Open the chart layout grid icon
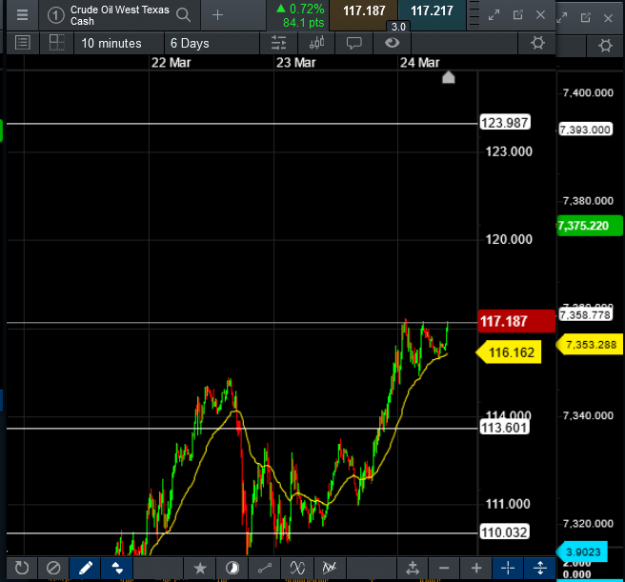625x582 pixels. tap(57, 43)
